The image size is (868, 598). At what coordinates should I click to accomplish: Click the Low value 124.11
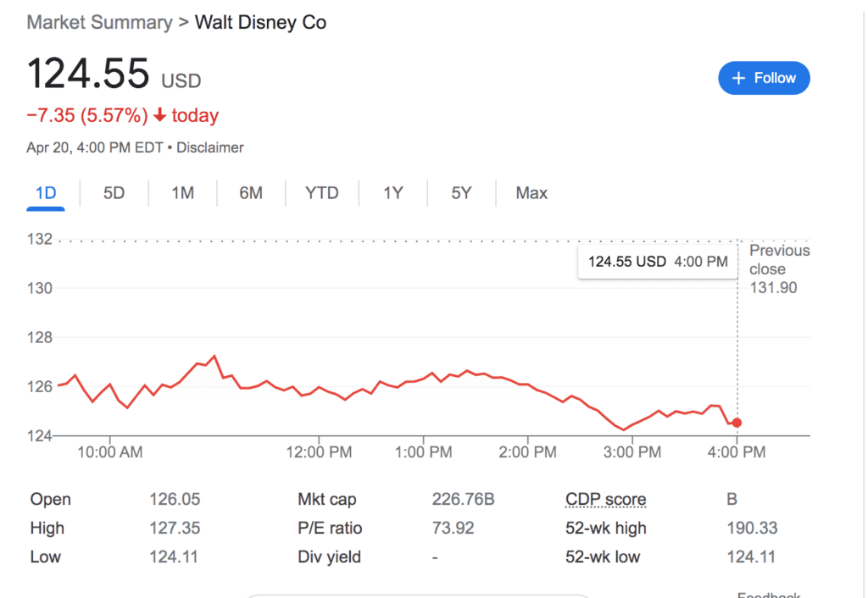click(173, 556)
